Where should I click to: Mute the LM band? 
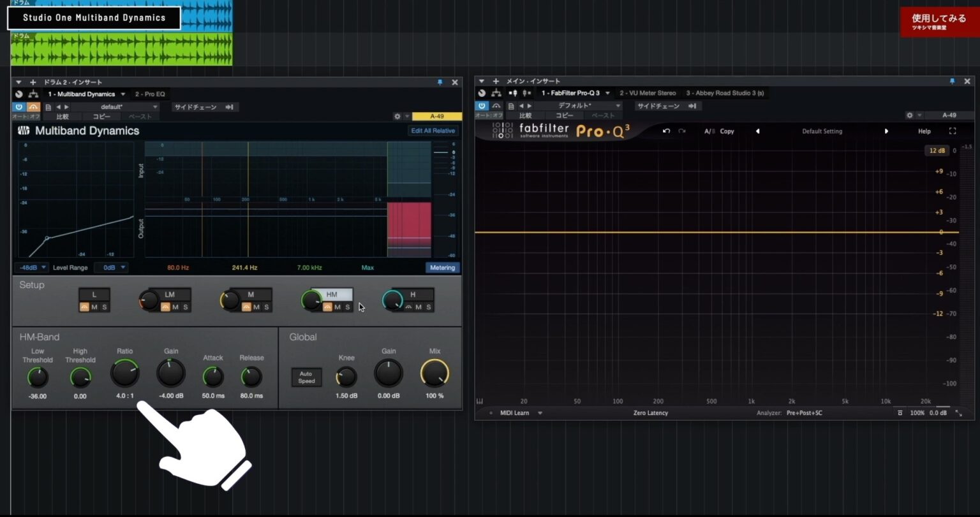point(175,307)
